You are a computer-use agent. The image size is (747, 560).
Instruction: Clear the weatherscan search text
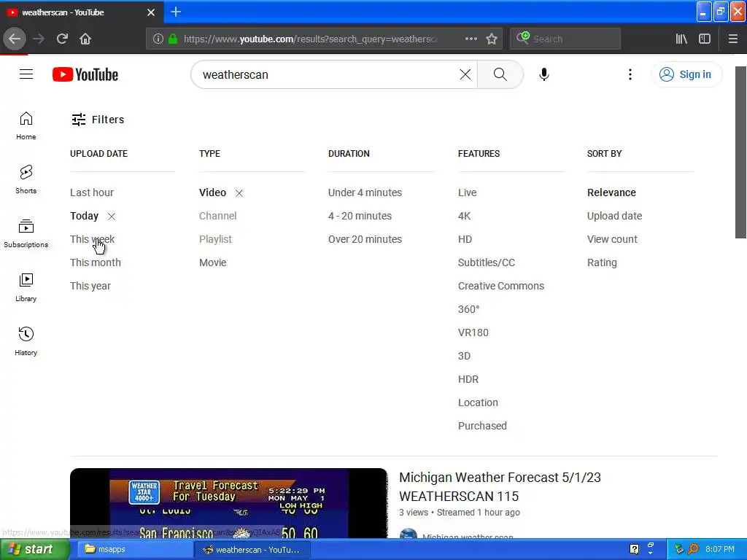coord(465,74)
